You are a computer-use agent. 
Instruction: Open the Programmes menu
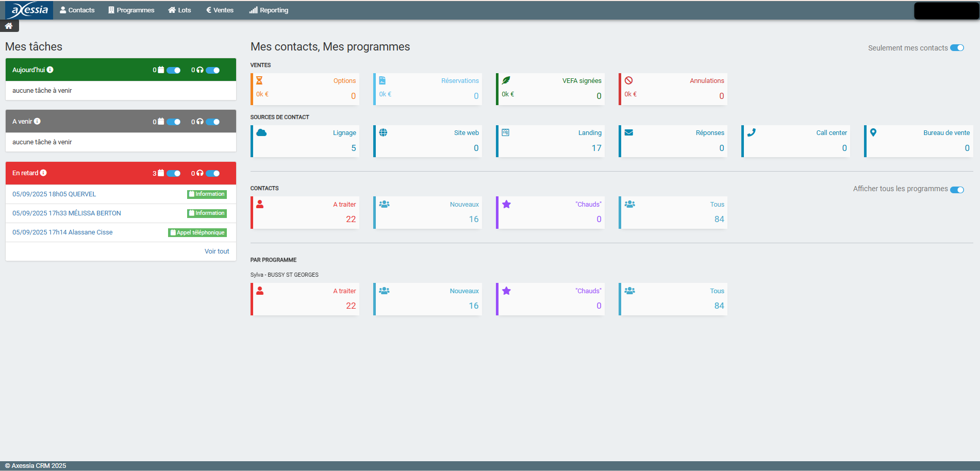tap(131, 10)
